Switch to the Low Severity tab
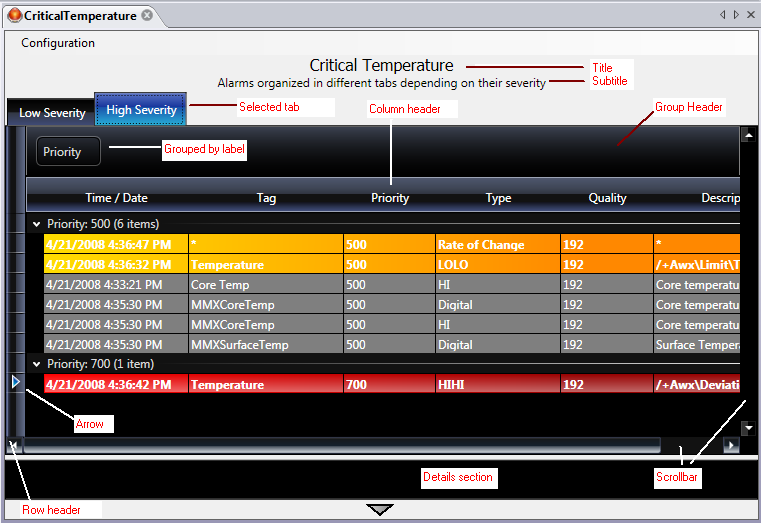This screenshot has width=761, height=523. point(52,113)
